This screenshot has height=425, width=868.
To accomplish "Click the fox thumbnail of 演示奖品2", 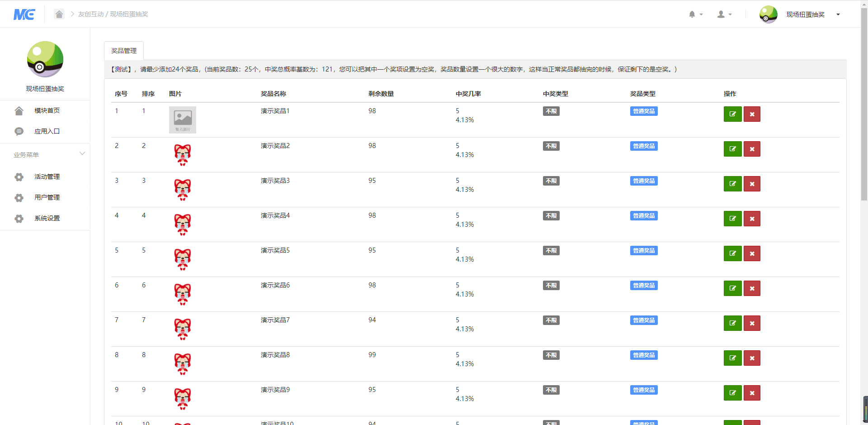I will click(x=183, y=155).
